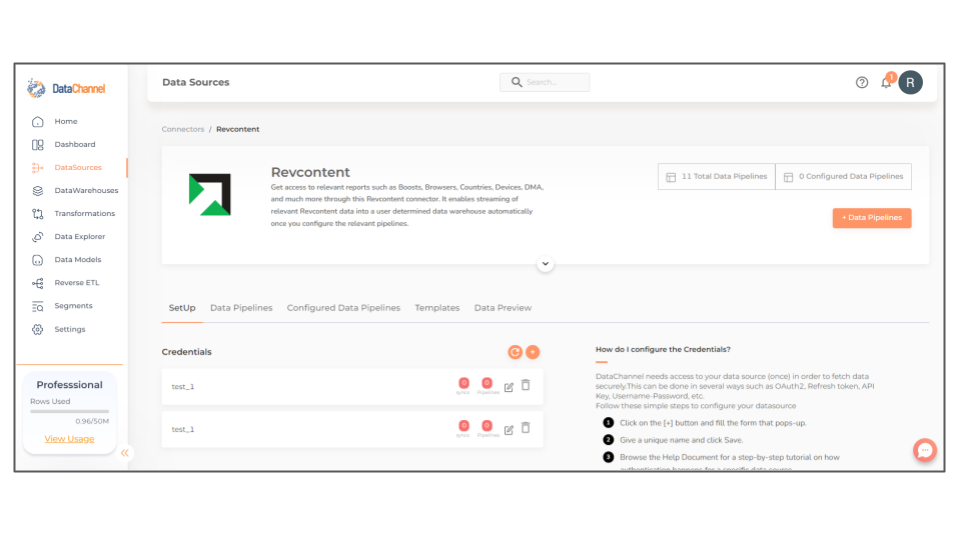Edit the second test_1 credential
Viewport: 960px width, 540px height.
[509, 430]
